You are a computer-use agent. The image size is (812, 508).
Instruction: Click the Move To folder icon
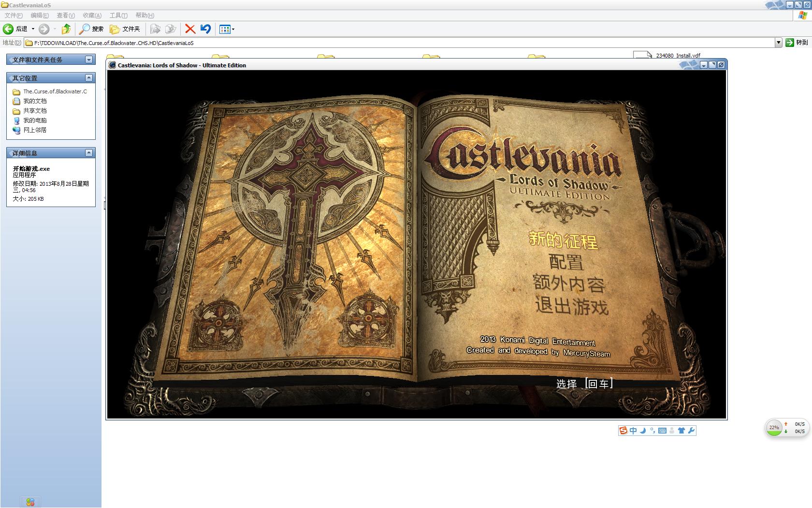tap(155, 29)
